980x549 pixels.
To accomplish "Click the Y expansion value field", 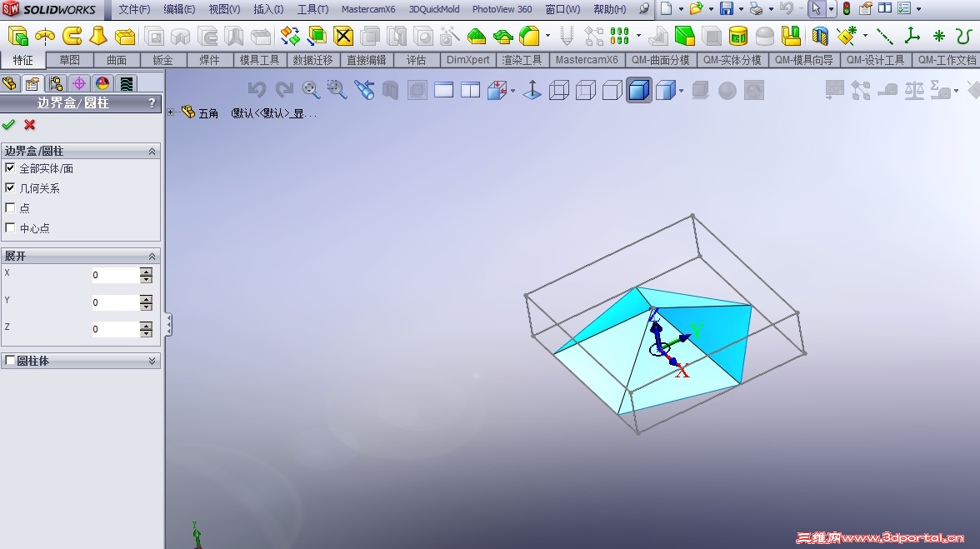I will 115,302.
